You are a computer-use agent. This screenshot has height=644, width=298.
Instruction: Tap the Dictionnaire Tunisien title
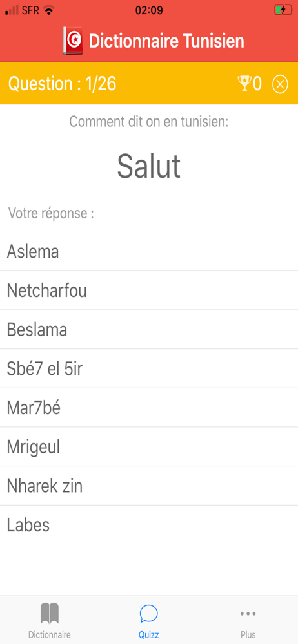click(166, 41)
